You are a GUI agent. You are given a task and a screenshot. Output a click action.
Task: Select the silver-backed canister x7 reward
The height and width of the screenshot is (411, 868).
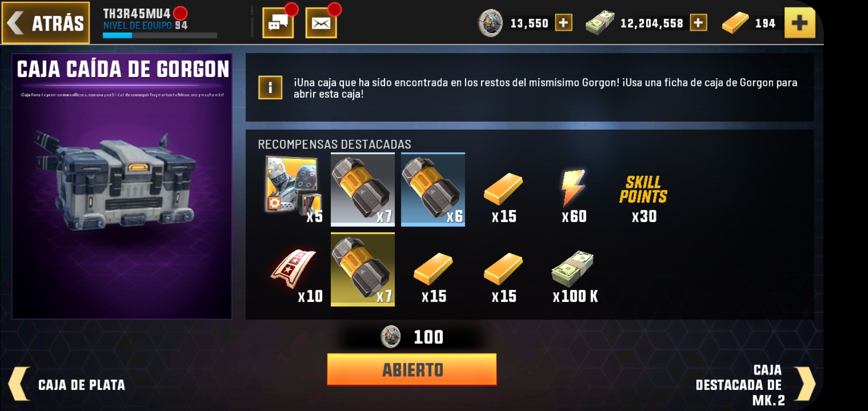363,190
